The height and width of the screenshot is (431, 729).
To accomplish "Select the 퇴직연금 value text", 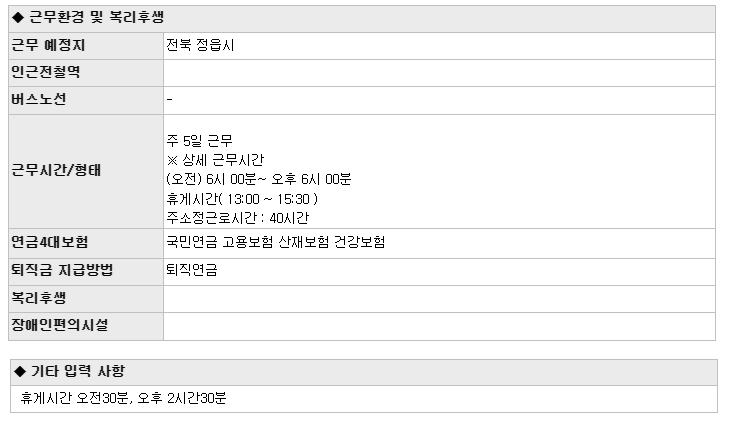I will (x=192, y=271).
